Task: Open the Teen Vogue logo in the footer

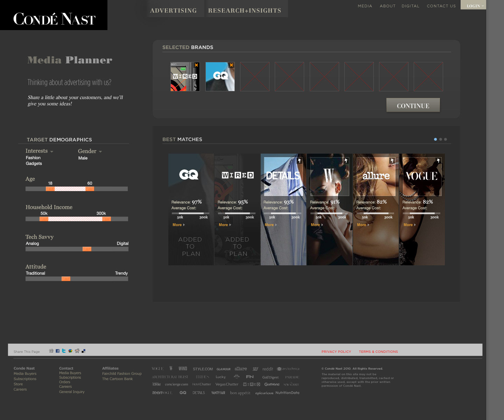Action: point(162,393)
